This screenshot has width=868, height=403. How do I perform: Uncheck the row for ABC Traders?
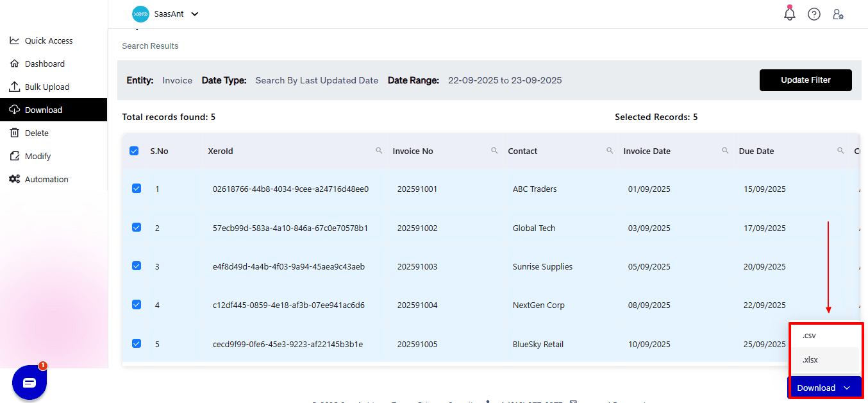137,189
